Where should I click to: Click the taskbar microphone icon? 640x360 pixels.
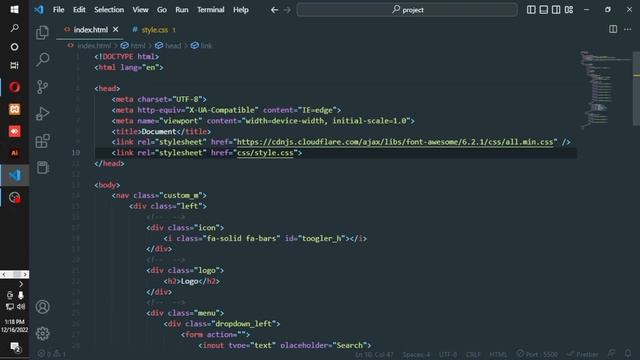(21, 295)
